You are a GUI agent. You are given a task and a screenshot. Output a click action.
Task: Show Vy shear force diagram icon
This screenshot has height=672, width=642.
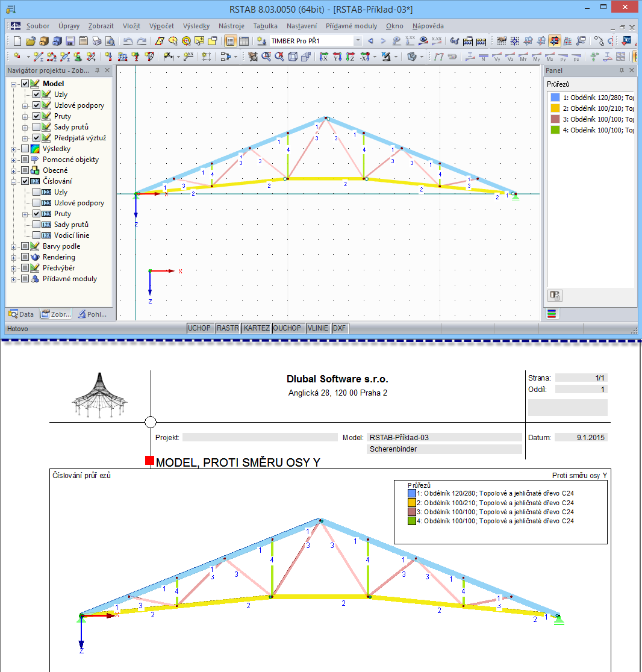pos(497,57)
